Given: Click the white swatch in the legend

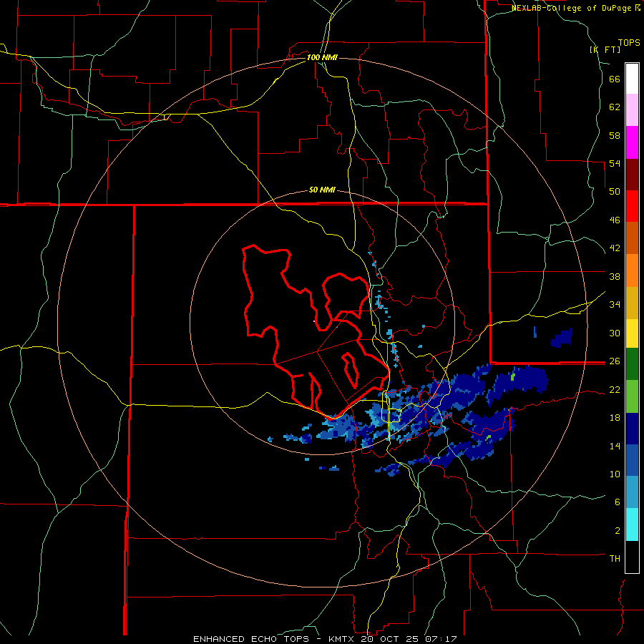Looking at the screenshot, I should (632, 79).
